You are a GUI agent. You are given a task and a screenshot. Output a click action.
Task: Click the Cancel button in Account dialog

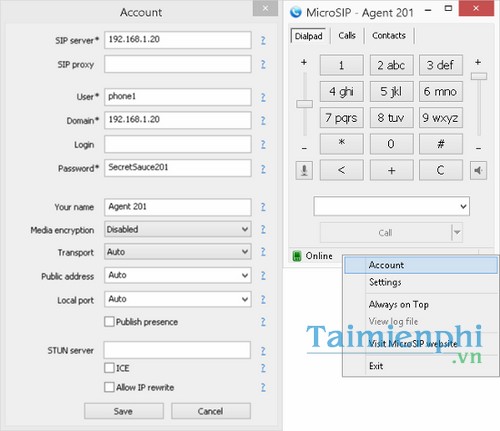click(x=211, y=411)
